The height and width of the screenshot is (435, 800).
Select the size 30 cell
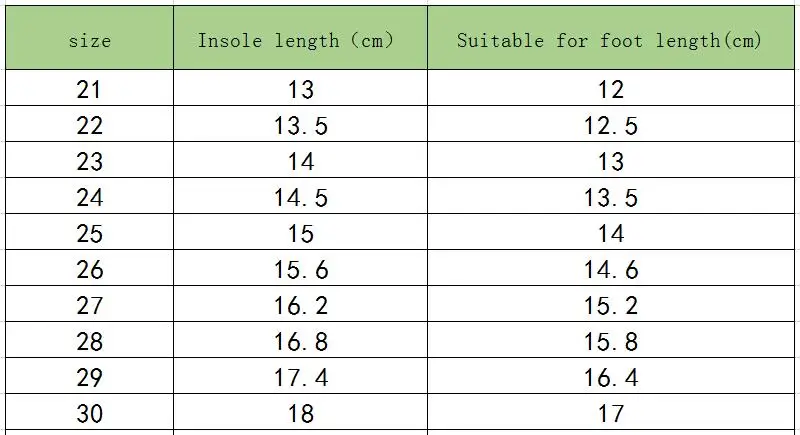point(89,413)
